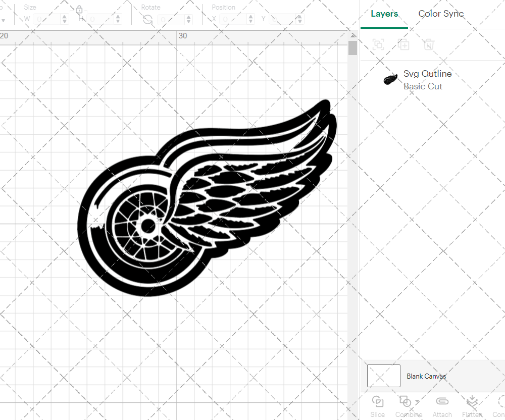The width and height of the screenshot is (505, 420).
Task: Click the Blank Canvas color swatch
Action: pyautogui.click(x=383, y=376)
